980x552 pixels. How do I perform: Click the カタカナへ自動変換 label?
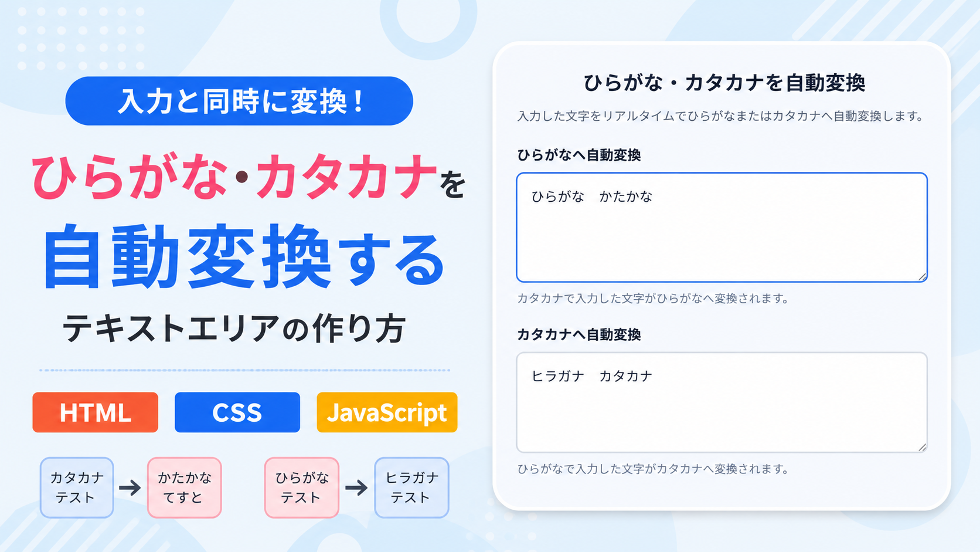579,334
